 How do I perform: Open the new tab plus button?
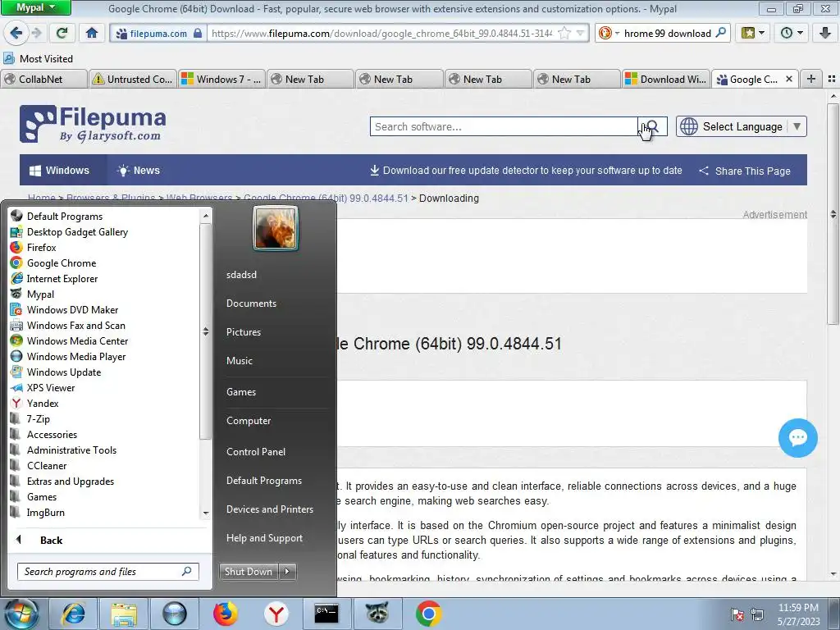point(811,79)
